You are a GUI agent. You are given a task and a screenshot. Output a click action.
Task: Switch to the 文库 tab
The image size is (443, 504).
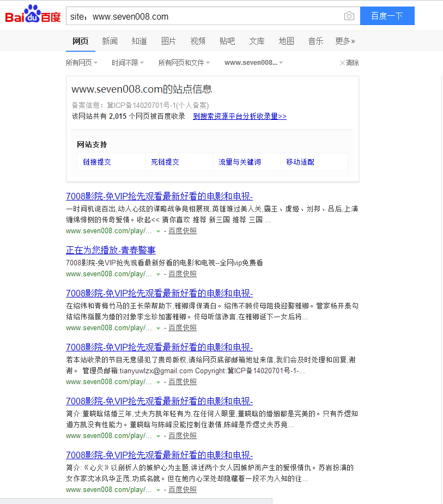tap(257, 41)
